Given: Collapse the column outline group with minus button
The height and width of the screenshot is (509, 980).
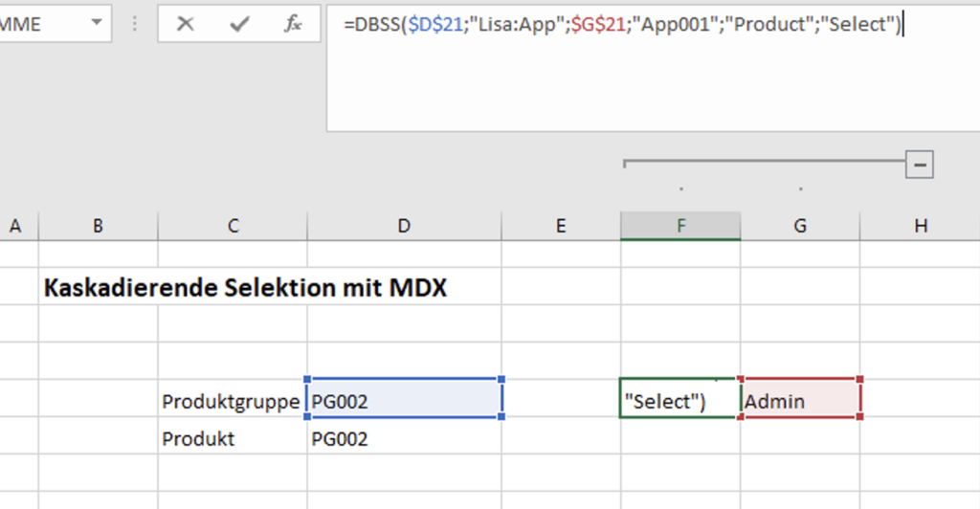Looking at the screenshot, I should [x=921, y=165].
